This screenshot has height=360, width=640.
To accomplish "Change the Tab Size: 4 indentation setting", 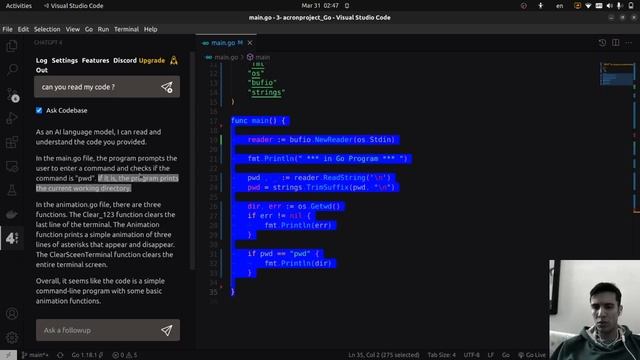I will [442, 355].
